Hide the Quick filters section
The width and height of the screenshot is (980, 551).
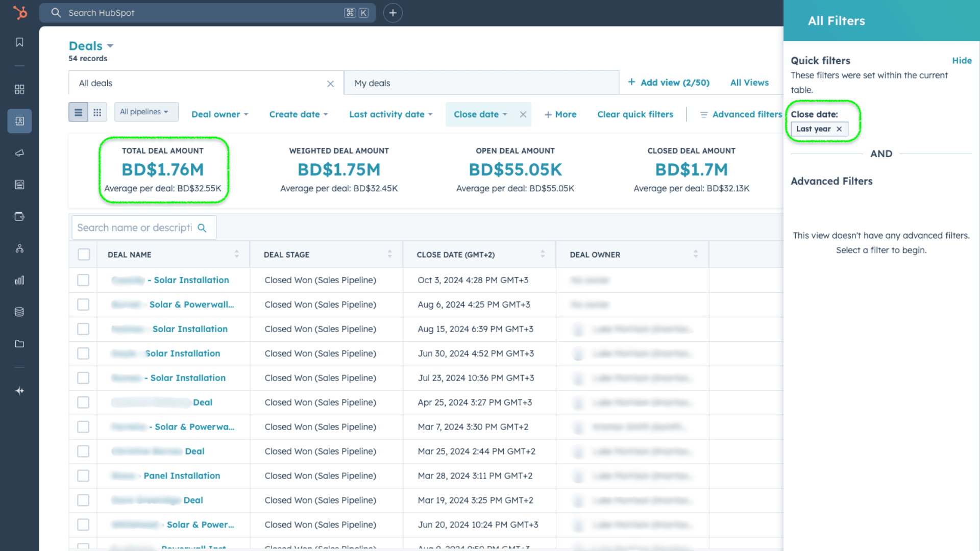(962, 61)
